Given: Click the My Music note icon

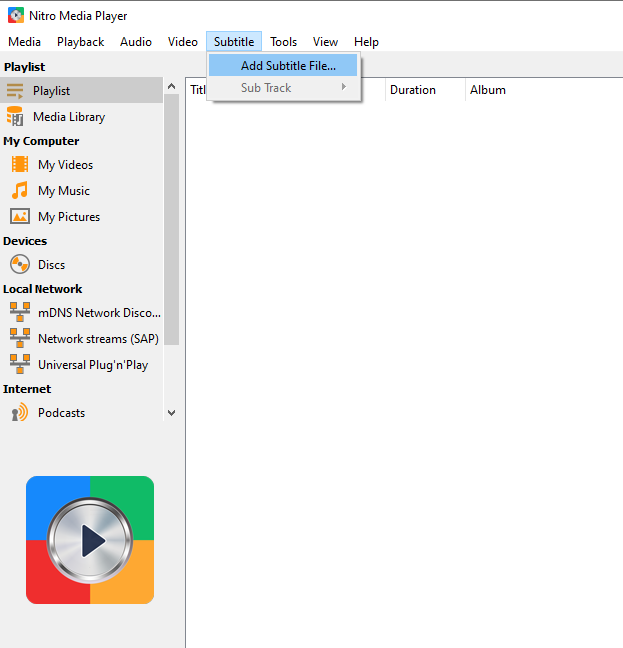Looking at the screenshot, I should pyautogui.click(x=20, y=191).
